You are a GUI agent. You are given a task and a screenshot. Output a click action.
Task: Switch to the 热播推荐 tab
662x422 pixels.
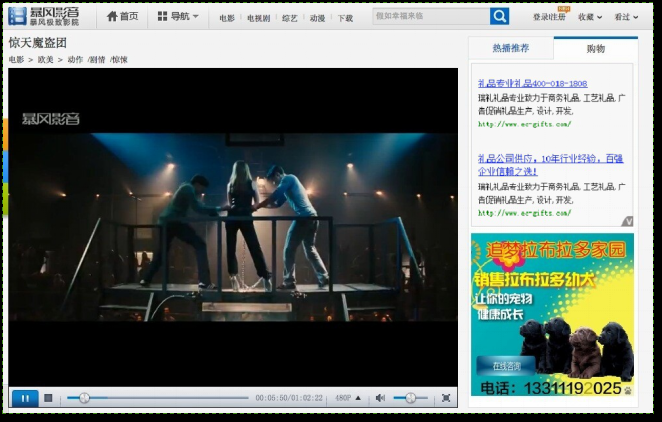(x=511, y=48)
